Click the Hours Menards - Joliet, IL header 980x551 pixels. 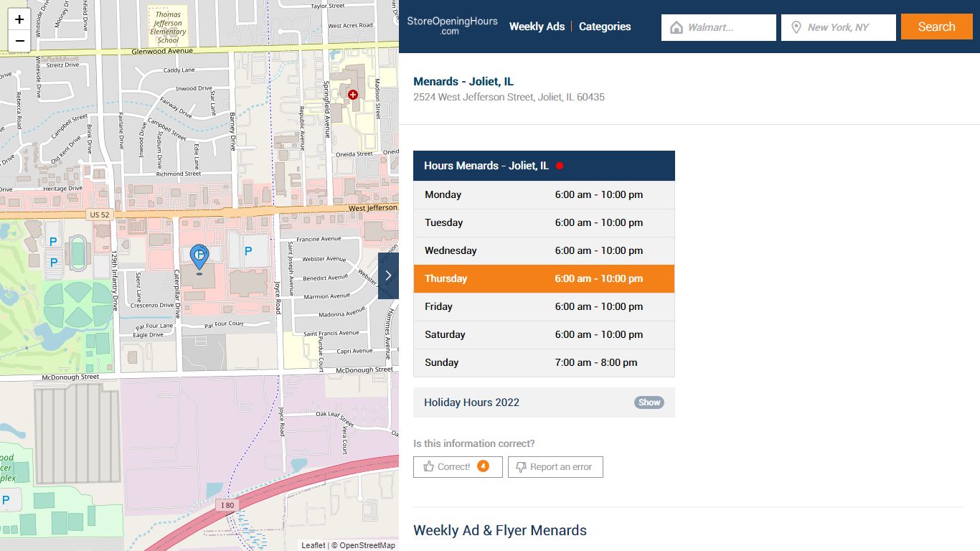[x=544, y=166]
